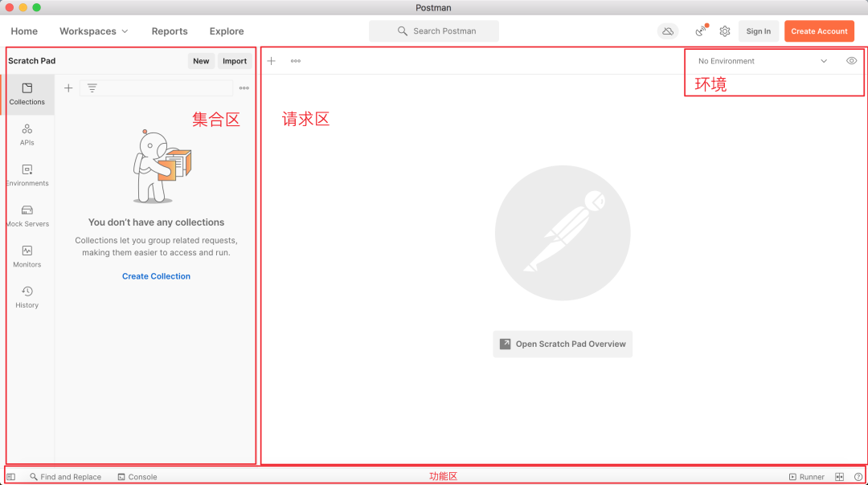868x485 pixels.
Task: Open the Console panel
Action: coord(137,477)
